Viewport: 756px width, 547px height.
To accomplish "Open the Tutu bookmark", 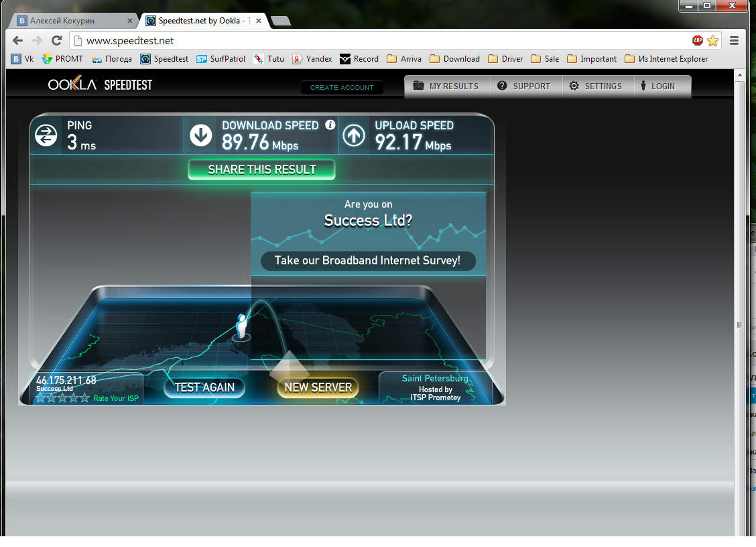I will point(269,59).
